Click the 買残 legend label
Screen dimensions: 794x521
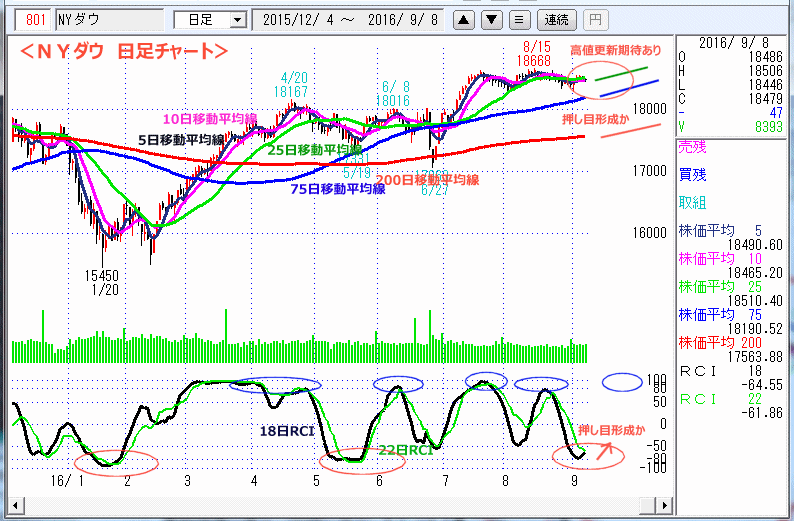tap(692, 174)
